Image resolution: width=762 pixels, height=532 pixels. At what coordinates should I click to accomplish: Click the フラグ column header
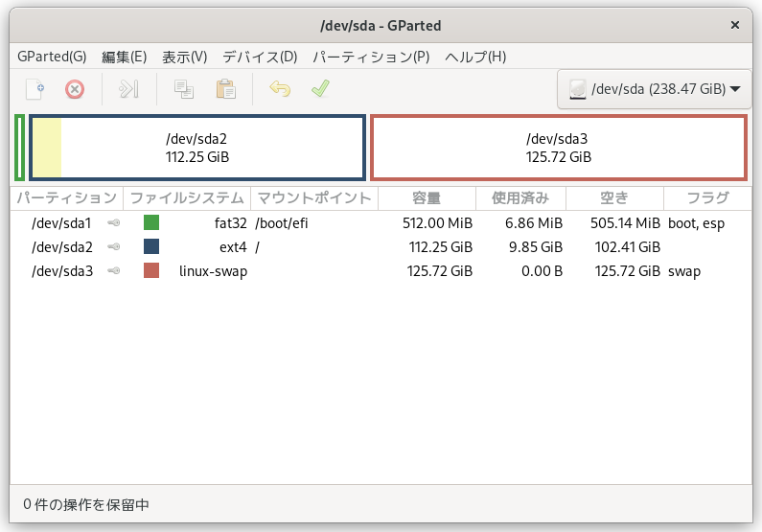tap(707, 198)
